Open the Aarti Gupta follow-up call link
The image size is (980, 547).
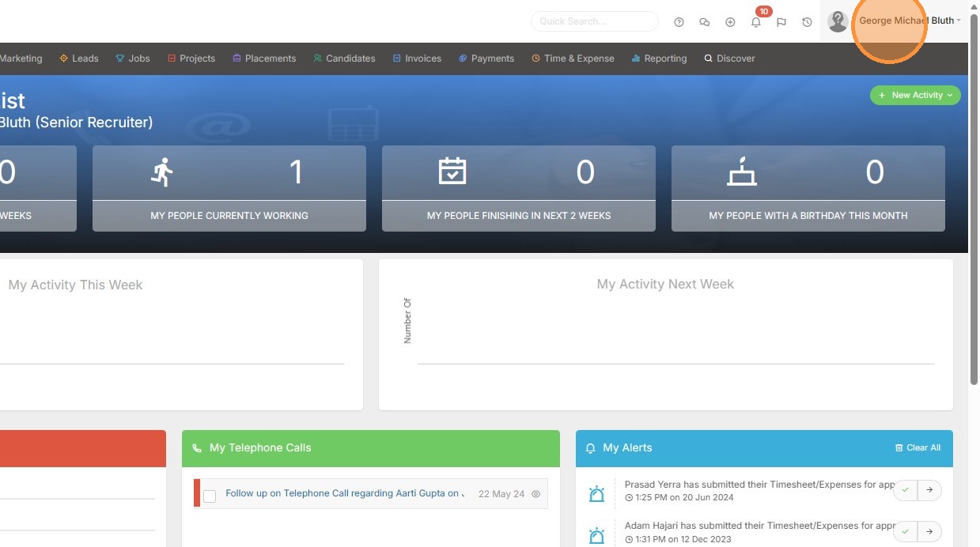coord(345,493)
